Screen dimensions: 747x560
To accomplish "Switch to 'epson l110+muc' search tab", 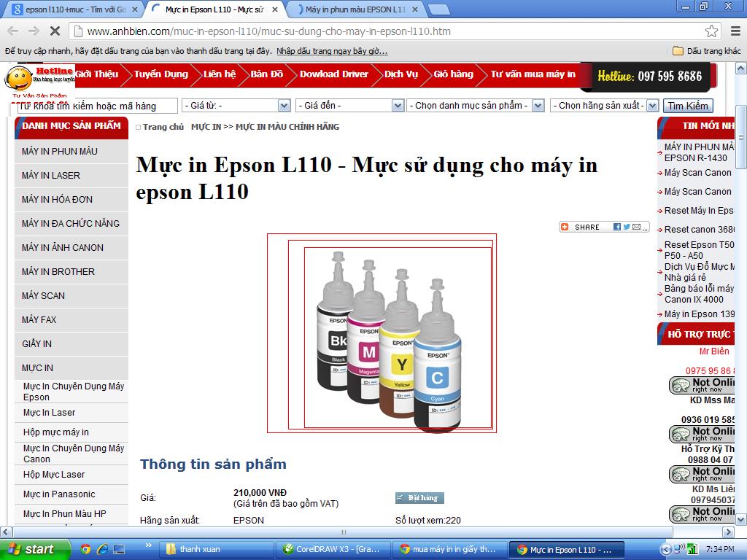I will tap(71, 9).
